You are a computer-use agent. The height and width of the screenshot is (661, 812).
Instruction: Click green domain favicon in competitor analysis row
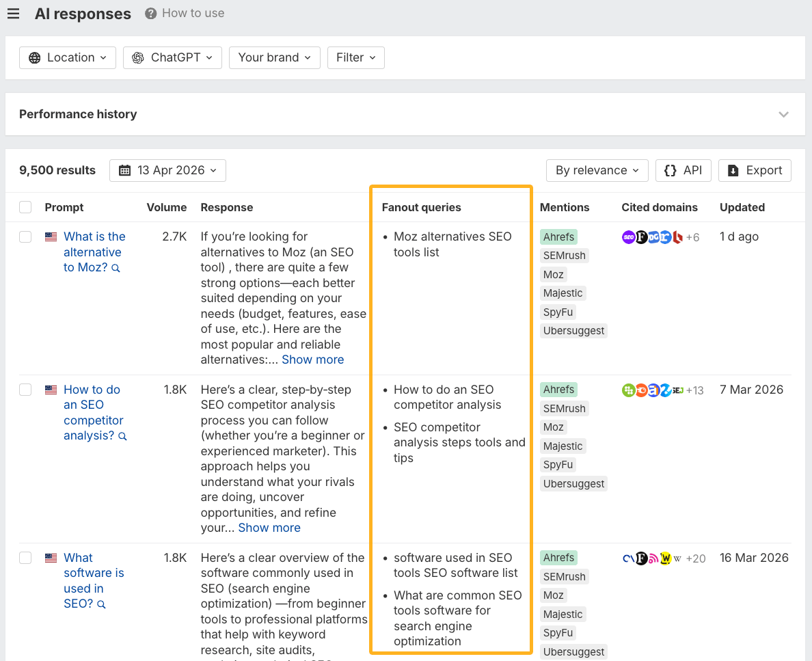point(628,390)
